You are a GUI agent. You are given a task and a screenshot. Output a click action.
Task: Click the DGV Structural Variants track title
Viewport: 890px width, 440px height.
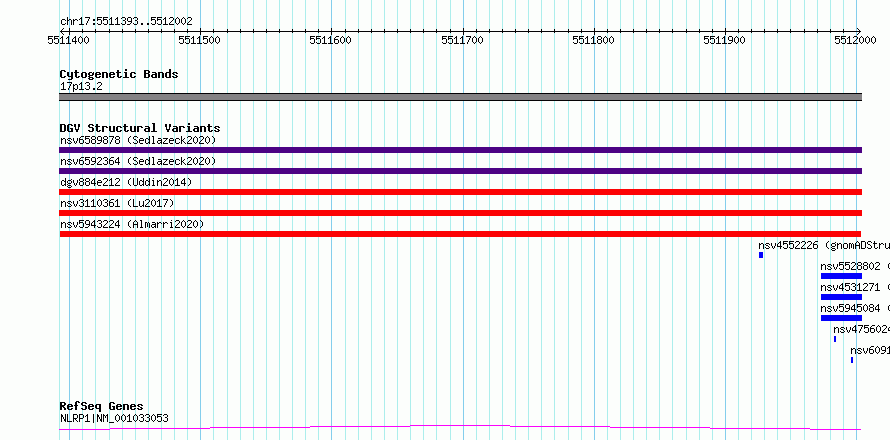[x=140, y=128]
